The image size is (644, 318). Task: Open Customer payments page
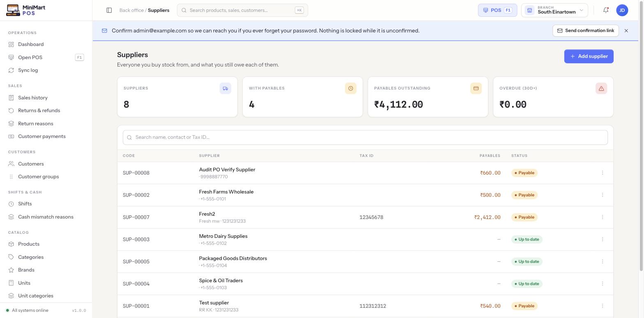[x=46, y=136]
